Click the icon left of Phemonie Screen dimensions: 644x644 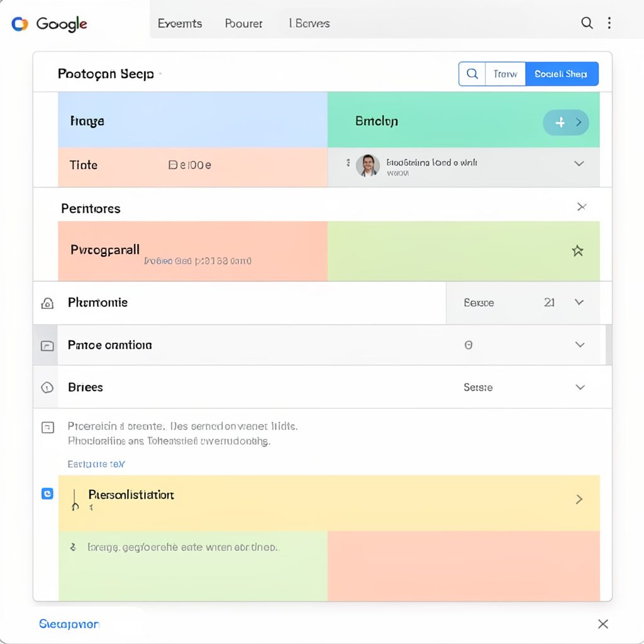[47, 303]
